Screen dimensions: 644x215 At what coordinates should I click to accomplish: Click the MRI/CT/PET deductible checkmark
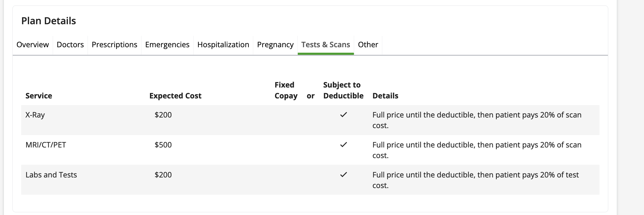(x=343, y=145)
